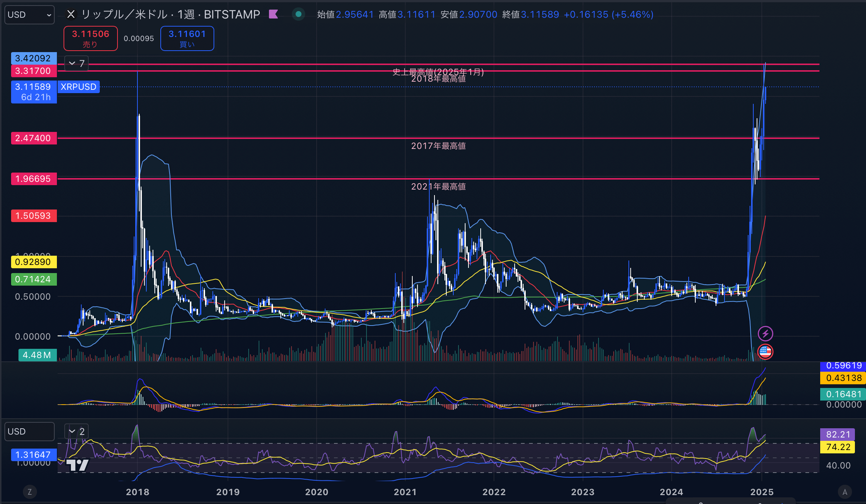Click the 2025 year on time axis
Viewport: 866px width, 504px height.
pos(762,492)
